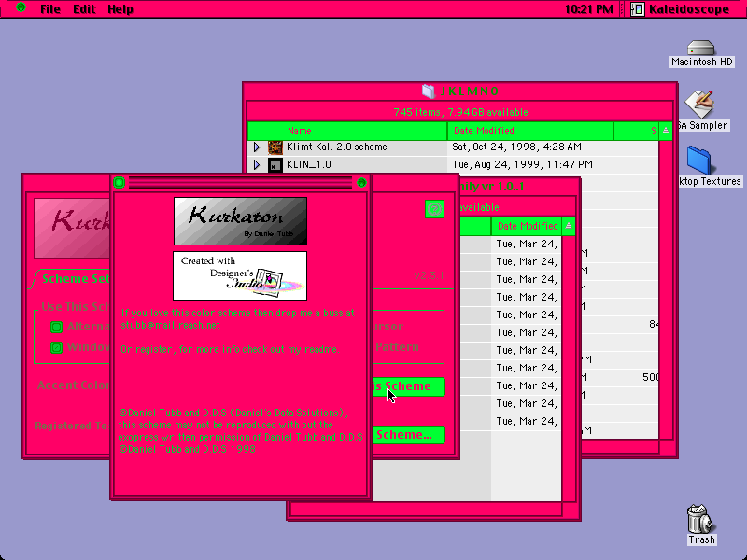The image size is (747, 560).
Task: Reverse sort order in middle window
Action: [x=569, y=226]
